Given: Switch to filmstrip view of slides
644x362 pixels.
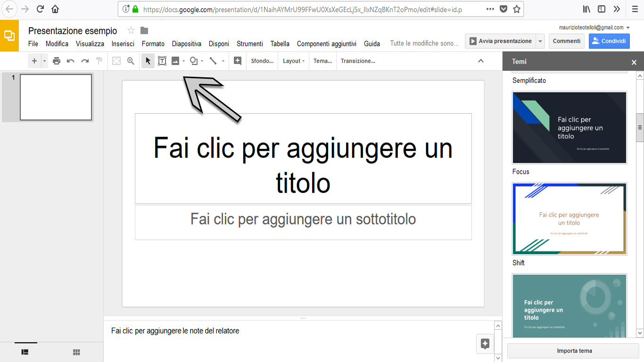Looking at the screenshot, I should click(x=25, y=352).
